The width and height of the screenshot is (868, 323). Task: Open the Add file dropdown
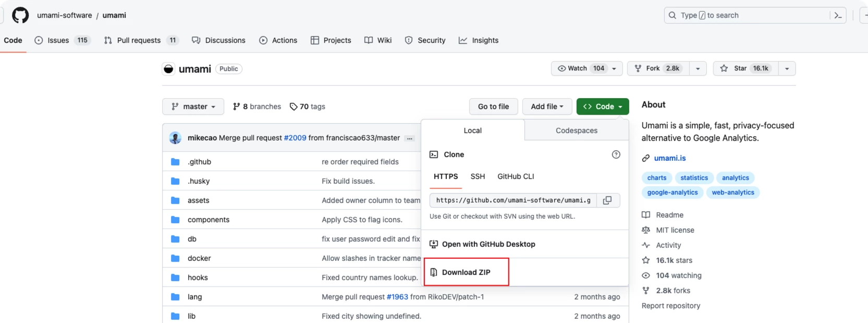[547, 106]
